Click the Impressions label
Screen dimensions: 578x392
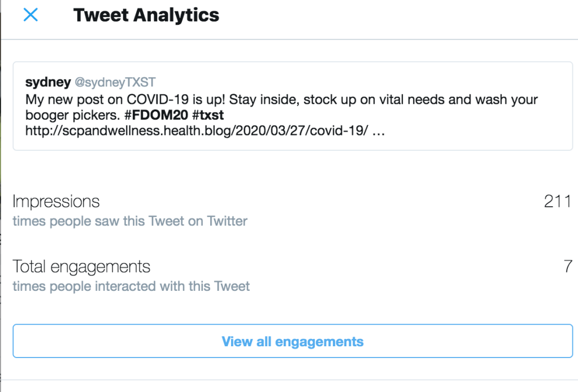coord(56,202)
